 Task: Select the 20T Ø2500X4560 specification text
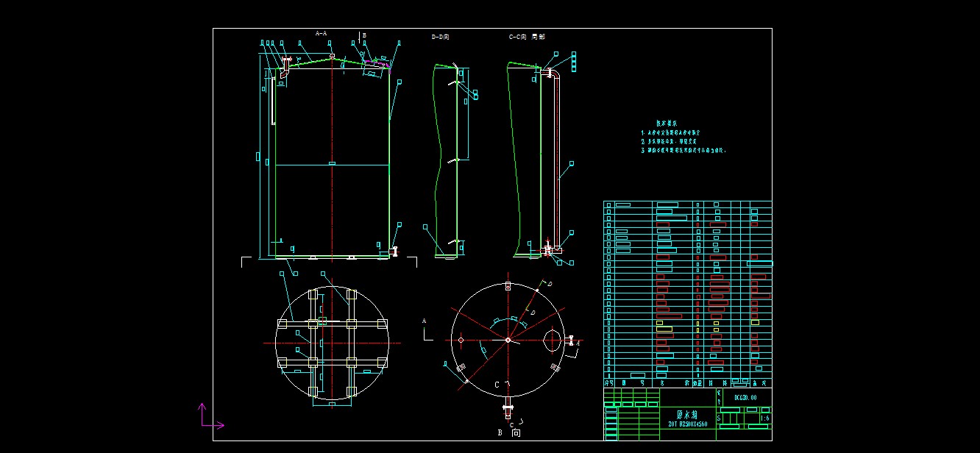pyautogui.click(x=687, y=425)
